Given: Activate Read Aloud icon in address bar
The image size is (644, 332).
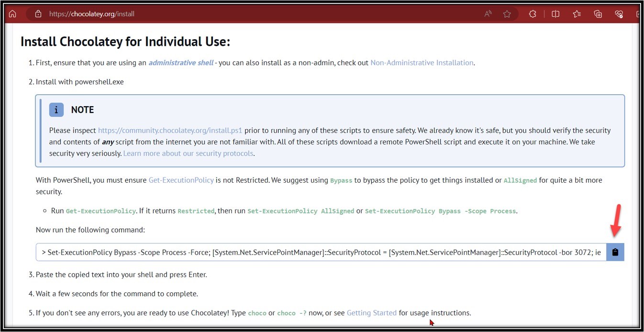Looking at the screenshot, I should tap(488, 14).
